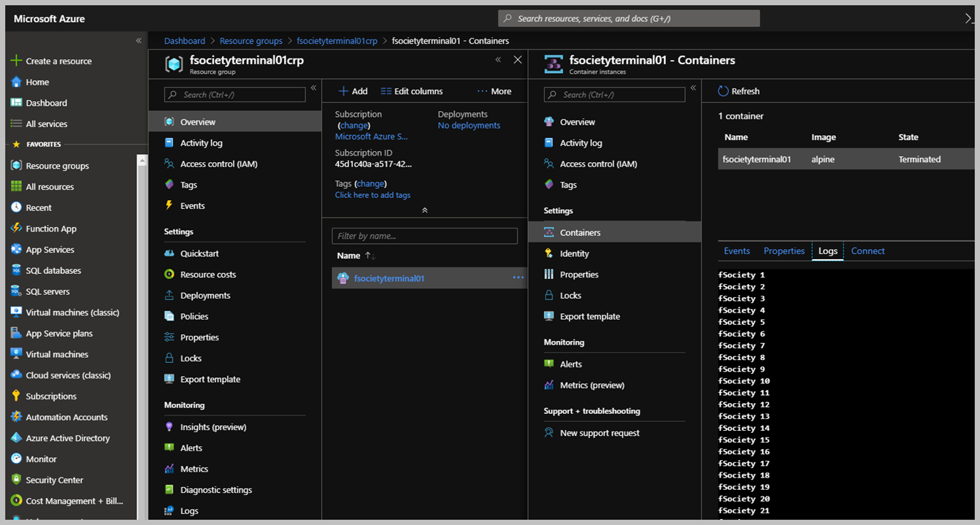Open the Security Center shield icon
980x525 pixels.
16,480
